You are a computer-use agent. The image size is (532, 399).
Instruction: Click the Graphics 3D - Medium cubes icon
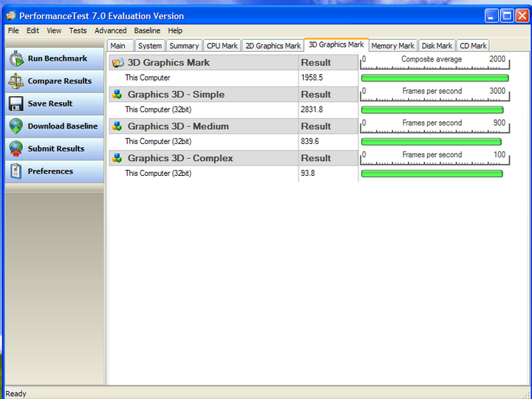pos(117,126)
